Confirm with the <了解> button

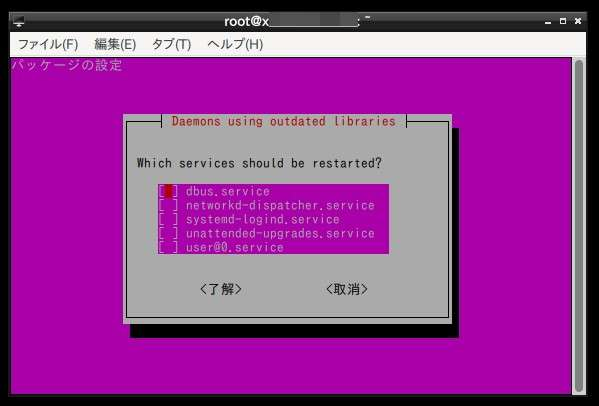221,289
